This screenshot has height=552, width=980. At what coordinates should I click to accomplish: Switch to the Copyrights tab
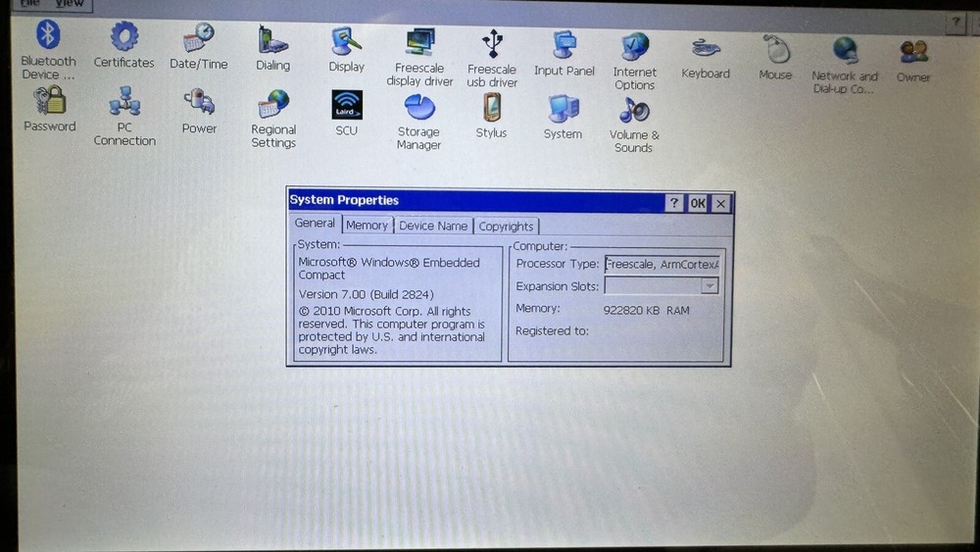tap(506, 226)
